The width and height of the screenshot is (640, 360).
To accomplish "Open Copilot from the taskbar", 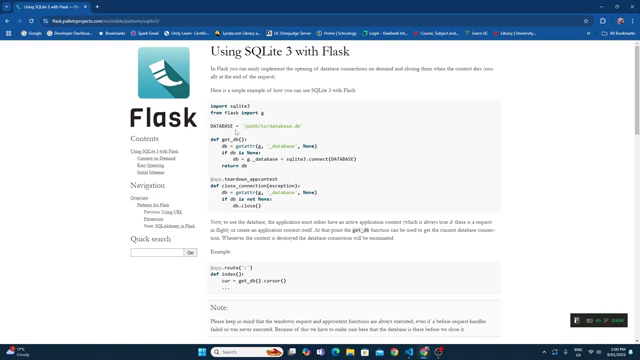I will pos(306,352).
